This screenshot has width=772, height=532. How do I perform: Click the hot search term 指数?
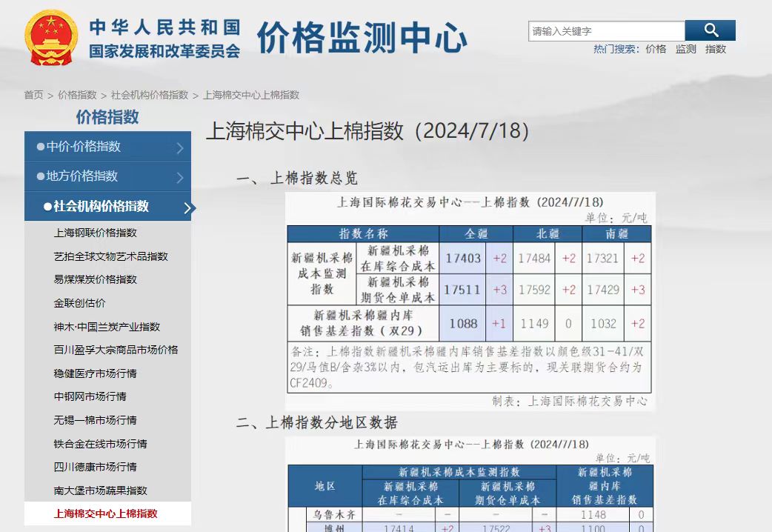pyautogui.click(x=716, y=49)
